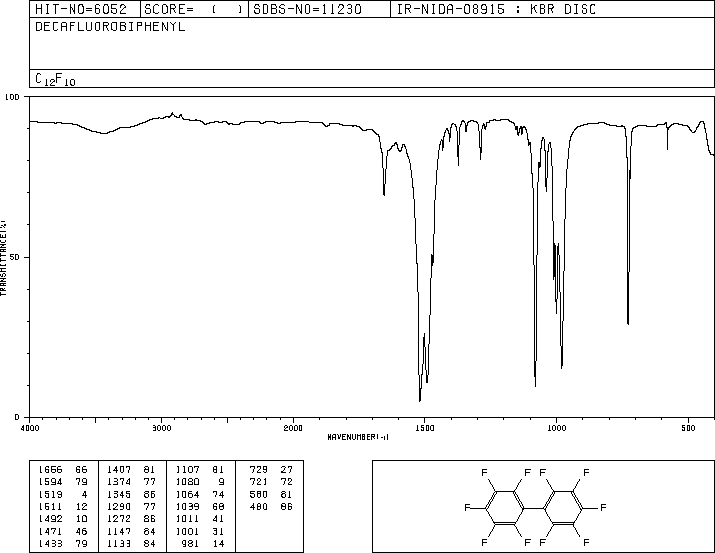The image size is (715, 553).
Task: Select the TRANSMITTANCE vertical axis title
Action: click(3, 258)
